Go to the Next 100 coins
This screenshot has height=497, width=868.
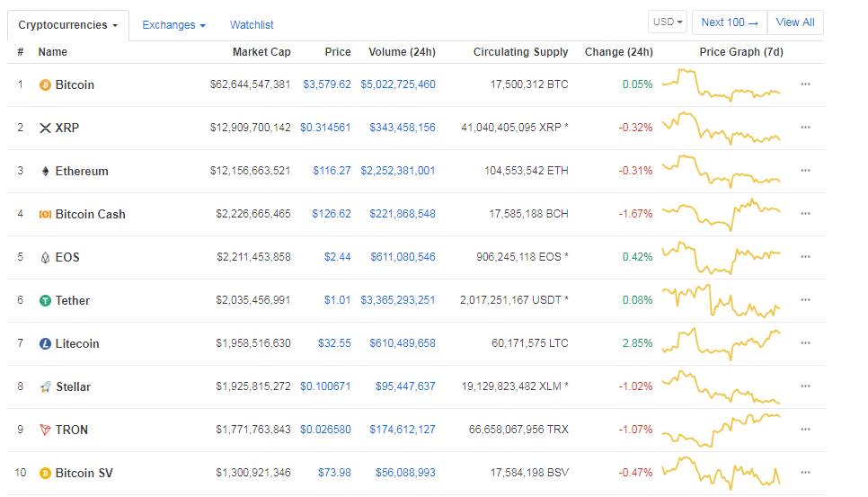coord(730,22)
